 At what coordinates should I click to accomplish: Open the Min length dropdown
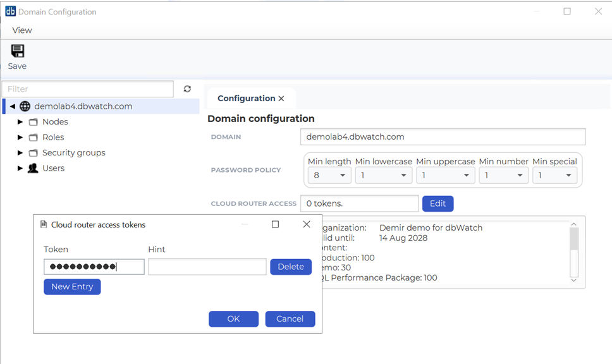329,175
